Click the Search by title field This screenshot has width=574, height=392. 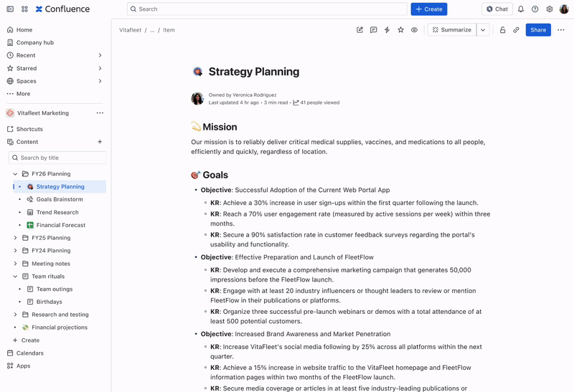coord(57,158)
